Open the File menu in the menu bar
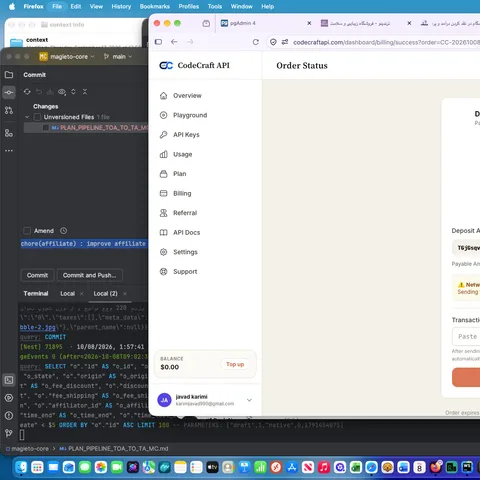 [57, 6]
